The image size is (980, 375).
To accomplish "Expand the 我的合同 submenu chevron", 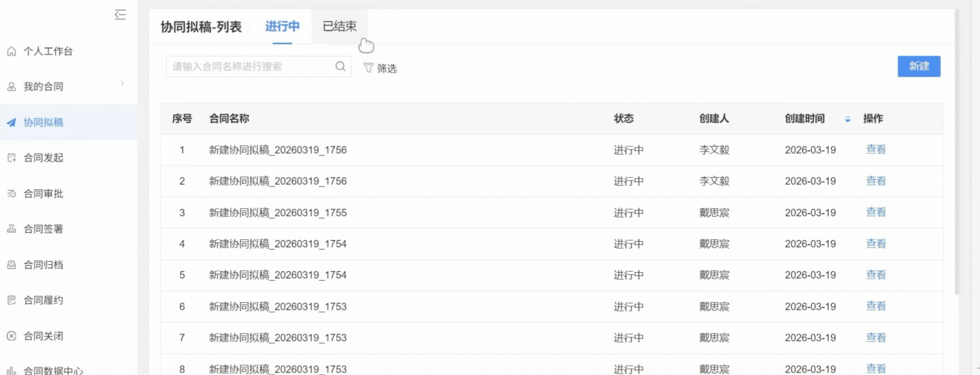I will (x=122, y=84).
